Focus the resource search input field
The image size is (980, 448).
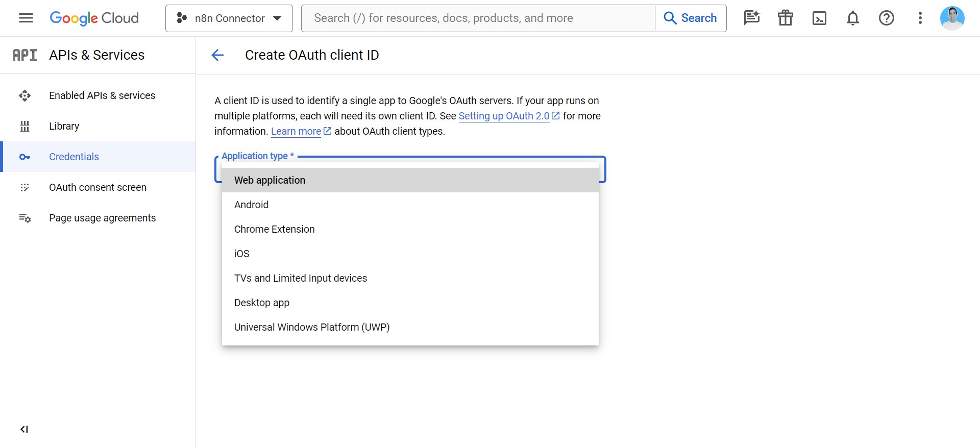478,18
